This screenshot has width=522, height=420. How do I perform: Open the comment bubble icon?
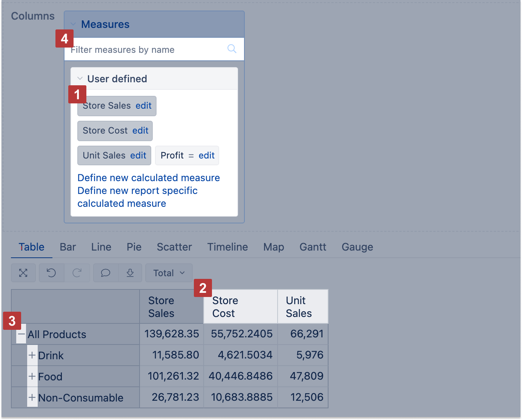[x=106, y=273]
